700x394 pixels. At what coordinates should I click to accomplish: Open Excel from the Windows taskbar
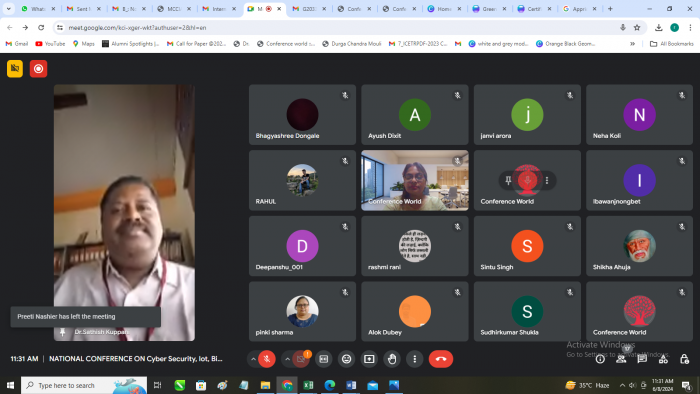[x=308, y=385]
